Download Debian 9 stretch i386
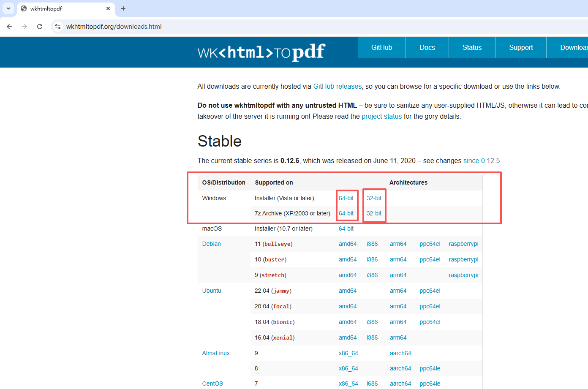 click(x=372, y=275)
